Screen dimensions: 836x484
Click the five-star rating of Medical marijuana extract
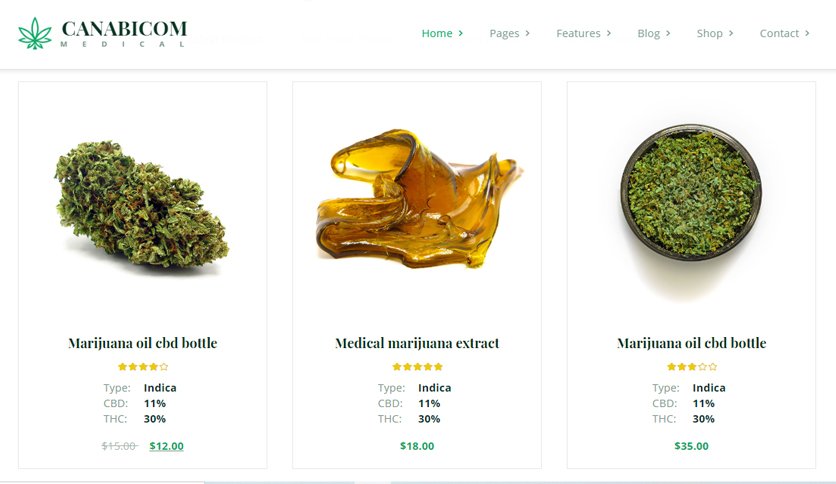(417, 367)
